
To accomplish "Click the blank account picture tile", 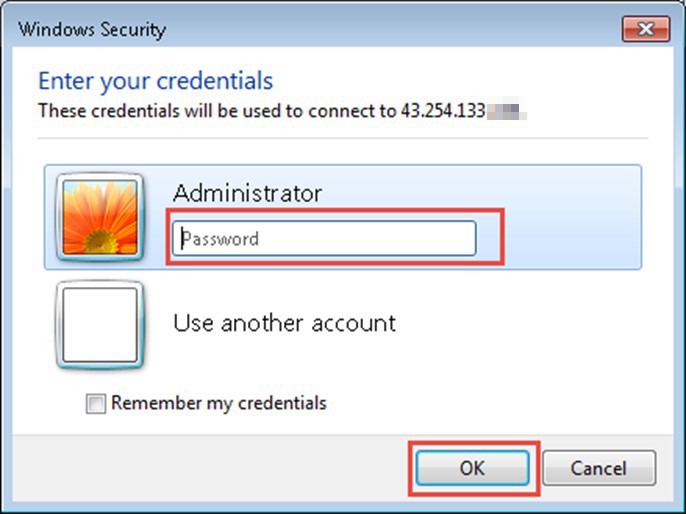I will click(x=100, y=325).
